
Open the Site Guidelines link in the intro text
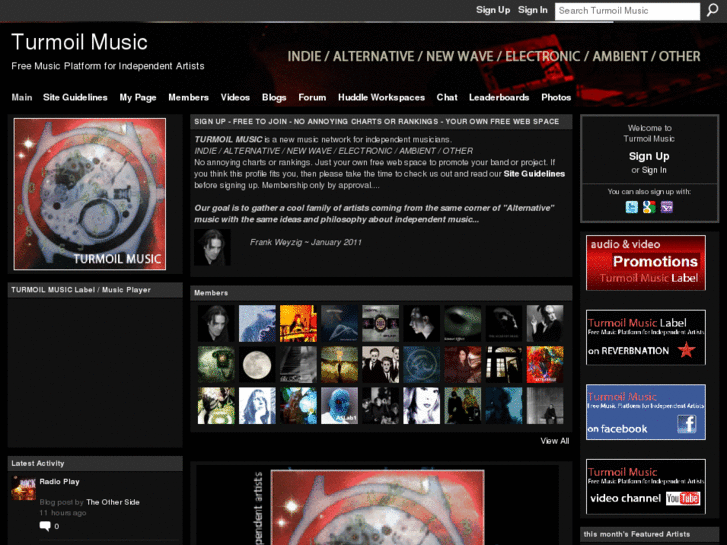tap(534, 174)
